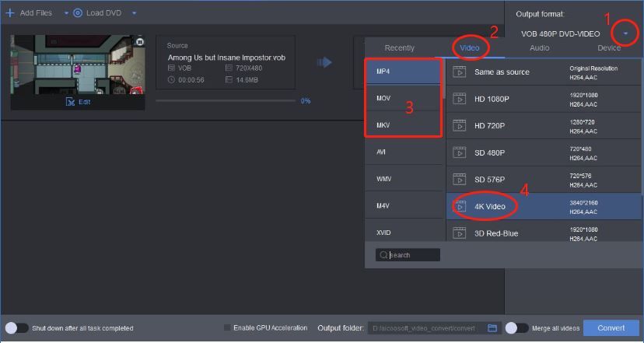Browse output folder with the folder icon
The image size is (644, 343).
click(x=492, y=328)
